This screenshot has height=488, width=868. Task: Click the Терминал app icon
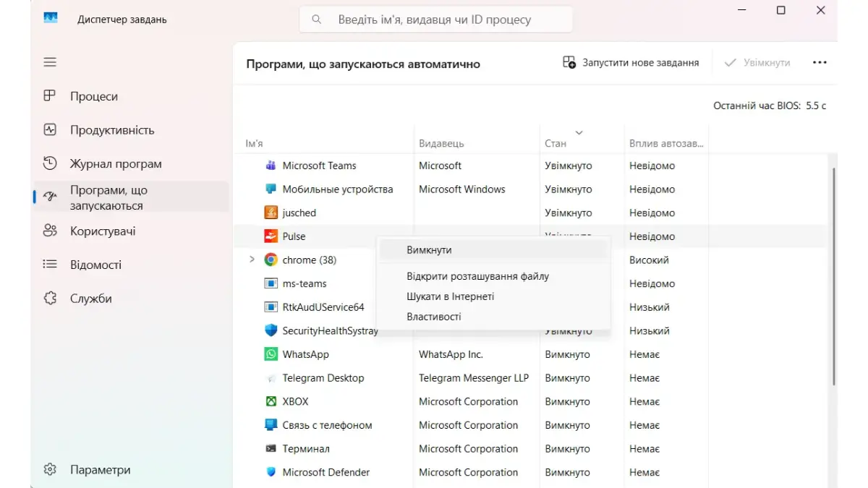coord(271,448)
